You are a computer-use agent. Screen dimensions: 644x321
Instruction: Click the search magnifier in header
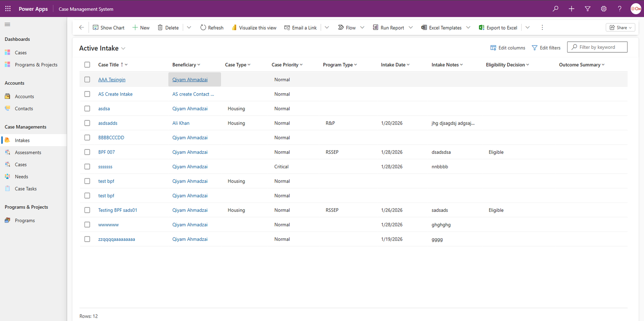click(x=555, y=8)
